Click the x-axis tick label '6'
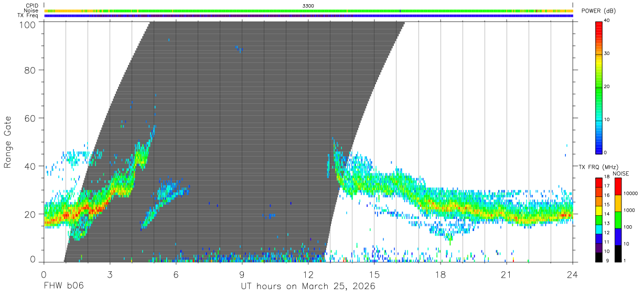Viewport: 644px width, 297px height. (x=176, y=275)
